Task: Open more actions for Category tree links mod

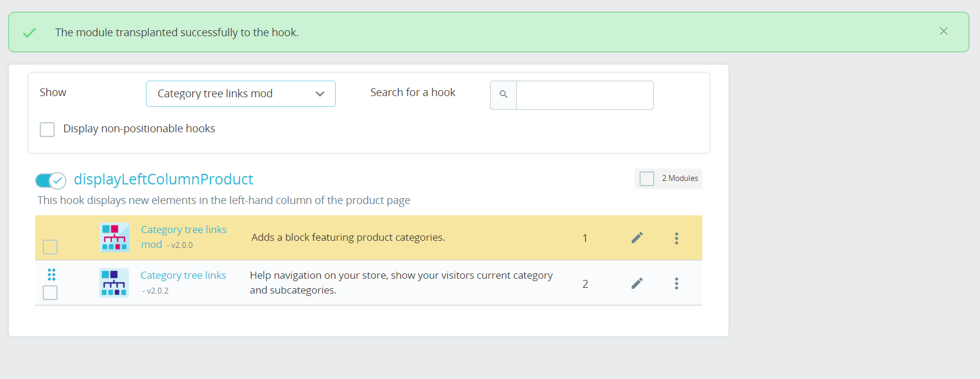Action: [x=676, y=238]
